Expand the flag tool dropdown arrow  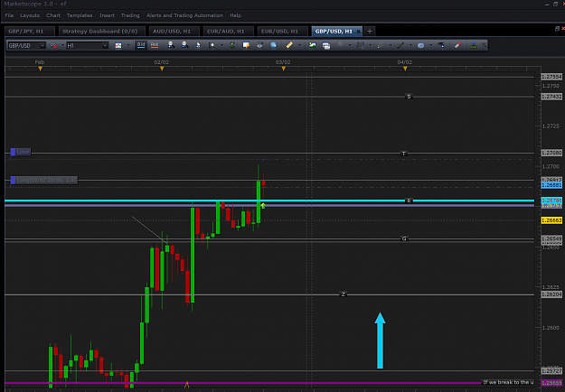click(x=350, y=46)
